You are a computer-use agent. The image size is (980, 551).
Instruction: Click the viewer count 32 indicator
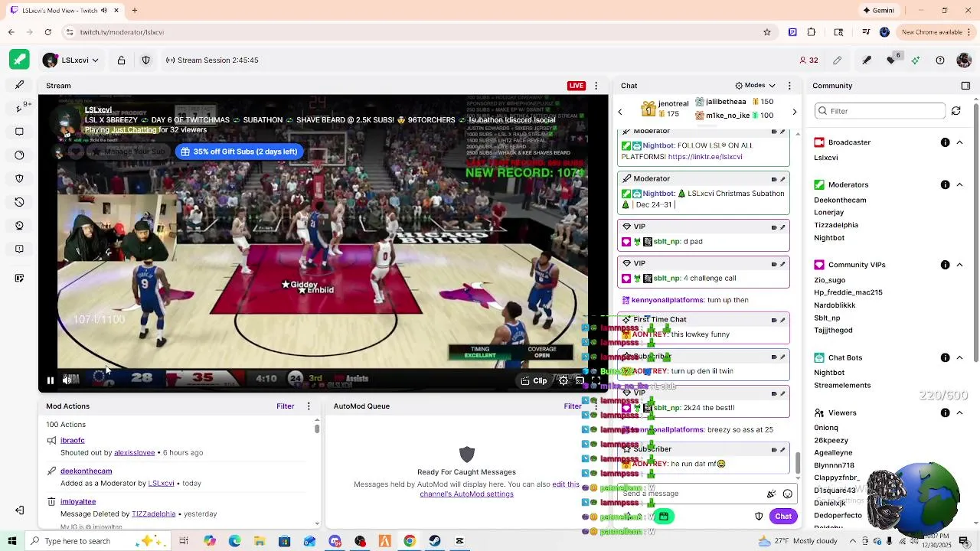[x=808, y=60]
